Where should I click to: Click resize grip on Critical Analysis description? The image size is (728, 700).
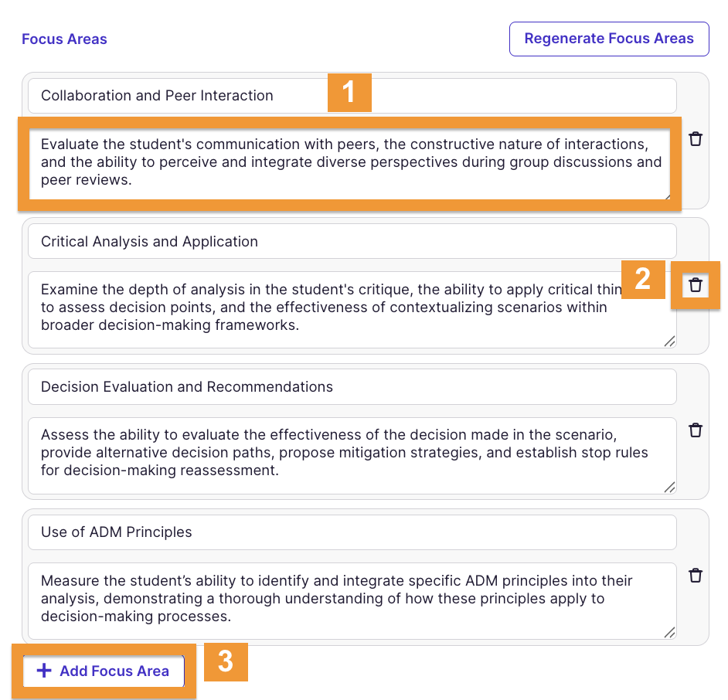pyautogui.click(x=669, y=341)
